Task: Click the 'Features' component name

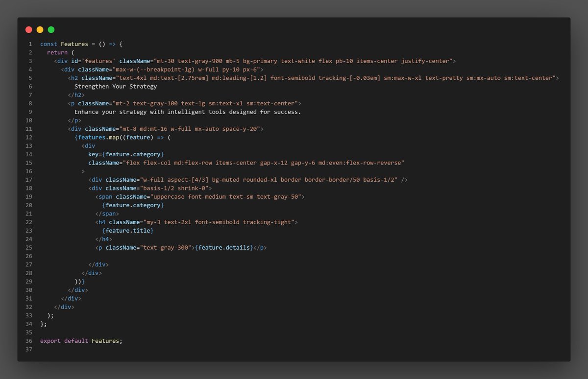Action: pos(74,44)
